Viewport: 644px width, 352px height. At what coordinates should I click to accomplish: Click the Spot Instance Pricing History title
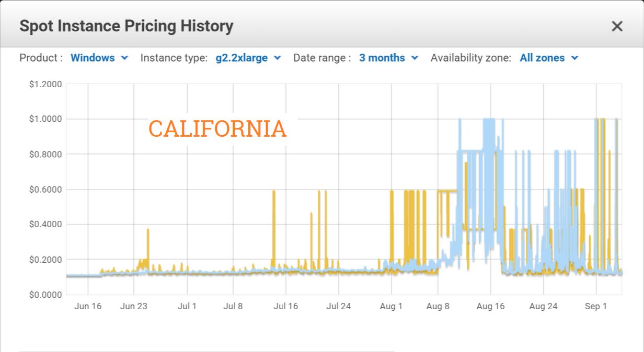pos(126,26)
